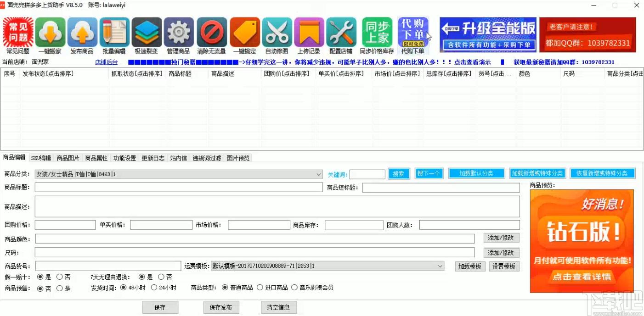The width and height of the screenshot is (644, 316).
Task: Click the 加载模板 button
Action: (x=470, y=266)
